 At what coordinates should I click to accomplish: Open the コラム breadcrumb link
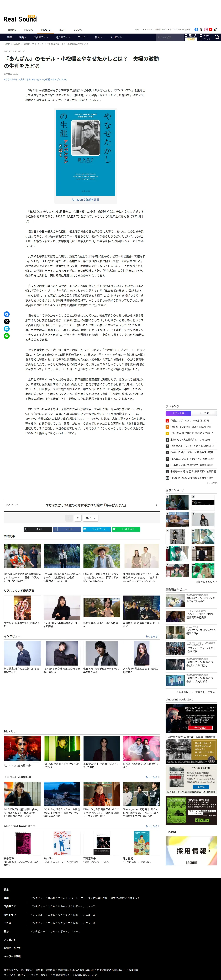click(40, 44)
